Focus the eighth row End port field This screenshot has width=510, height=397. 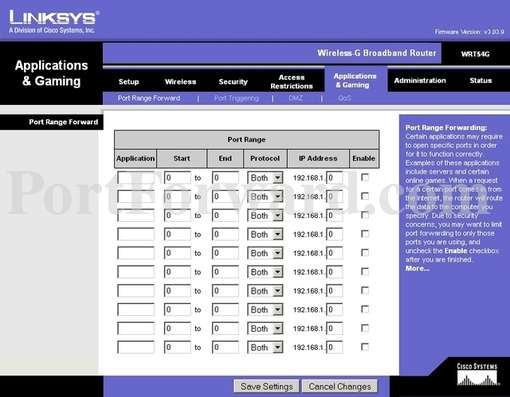(225, 310)
